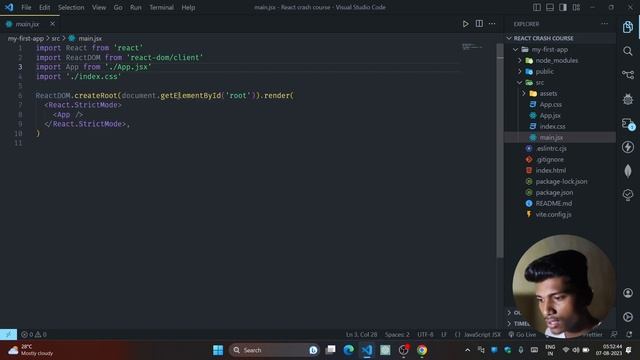Expand the node_modules folder

(x=560, y=60)
